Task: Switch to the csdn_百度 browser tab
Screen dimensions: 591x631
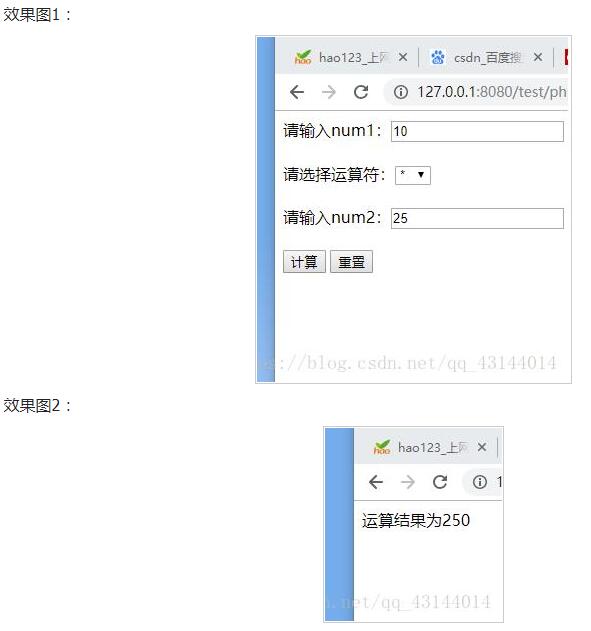Action: pyautogui.click(x=486, y=57)
